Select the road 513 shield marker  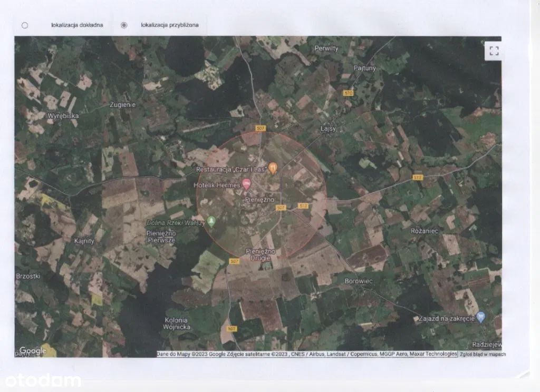pos(418,178)
